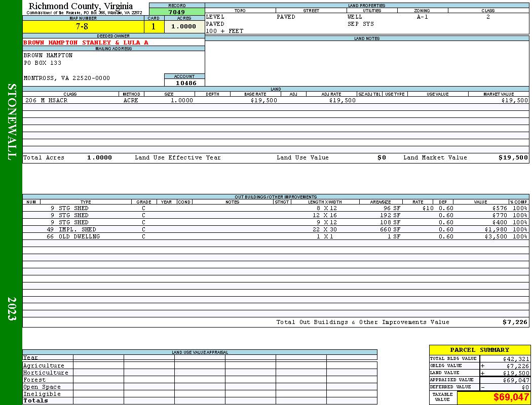Image resolution: width=532 pixels, height=405 pixels.
Task: Click the total out buildings value $7,226
Action: coord(515,322)
